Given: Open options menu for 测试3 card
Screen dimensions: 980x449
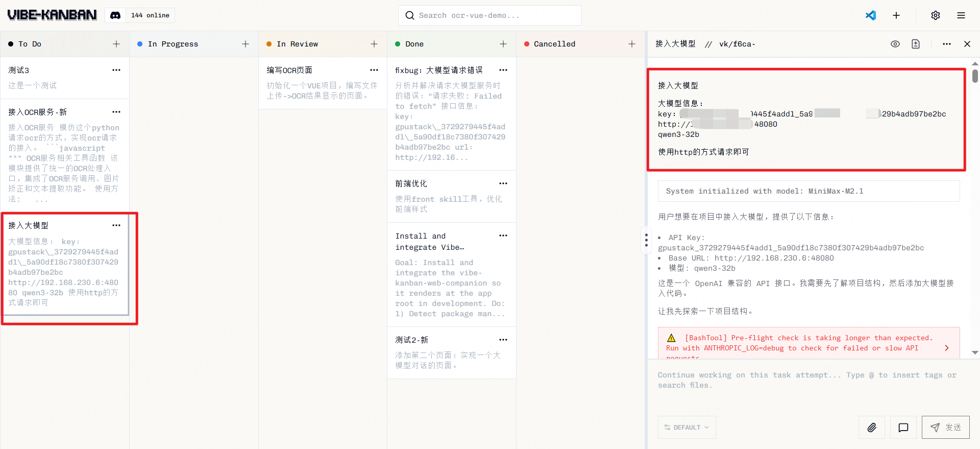Looking at the screenshot, I should pyautogui.click(x=116, y=70).
